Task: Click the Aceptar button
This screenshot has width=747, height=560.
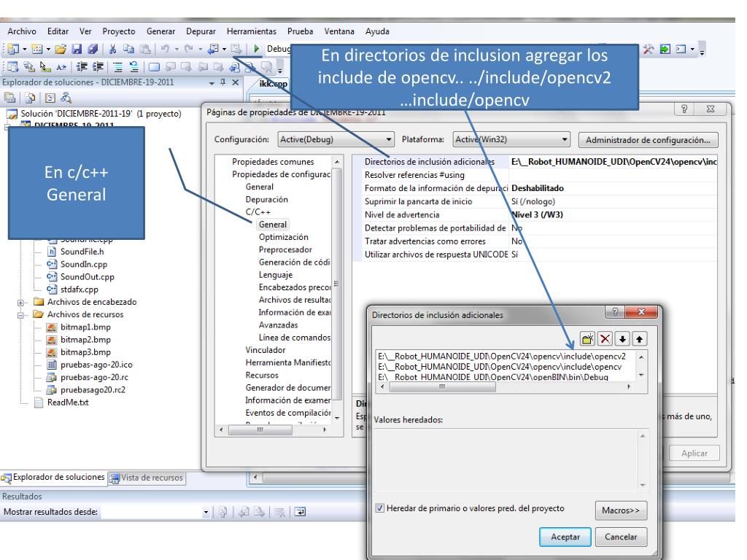Action: point(565,537)
